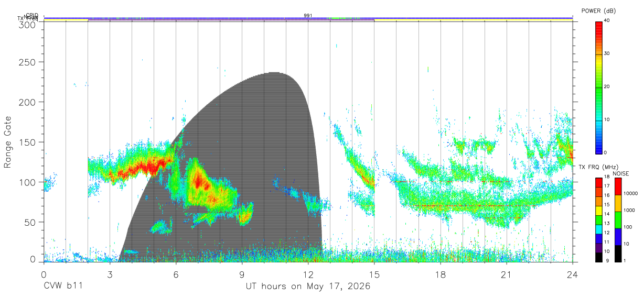Click the TX FRQ color scale bar
Image resolution: width=644 pixels, height=297 pixels.
(599, 219)
